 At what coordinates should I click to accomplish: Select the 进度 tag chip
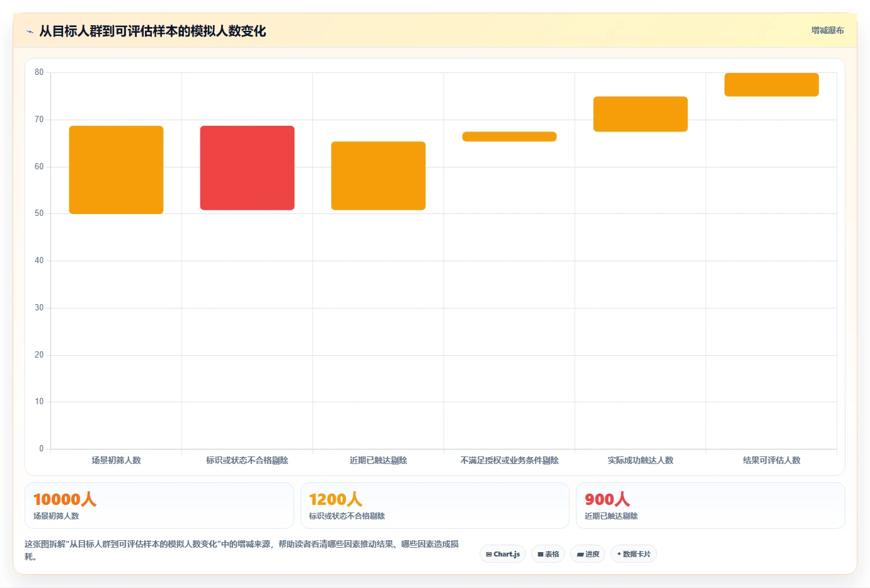point(588,554)
